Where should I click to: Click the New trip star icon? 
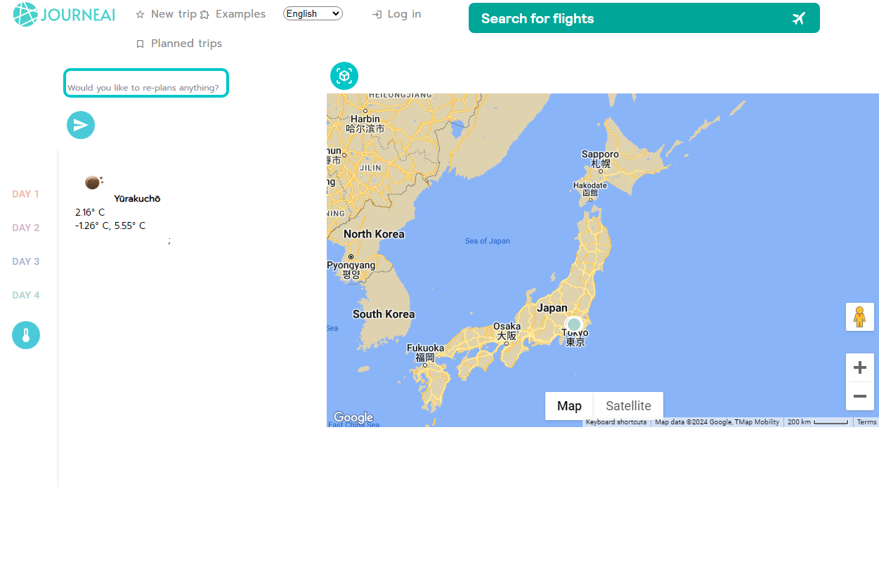point(140,15)
